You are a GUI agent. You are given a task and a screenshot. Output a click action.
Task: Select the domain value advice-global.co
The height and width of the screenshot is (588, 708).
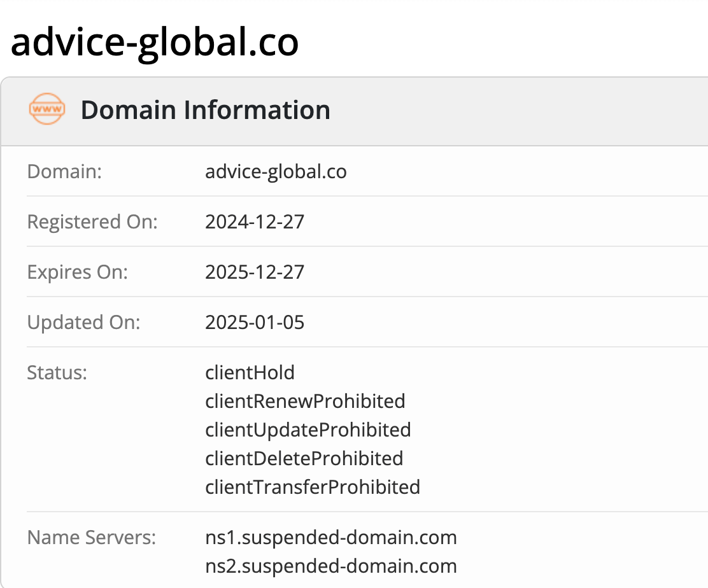click(276, 172)
